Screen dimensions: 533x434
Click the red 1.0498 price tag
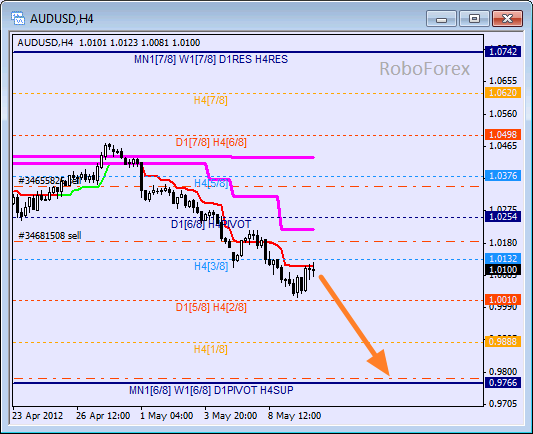pyautogui.click(x=503, y=135)
